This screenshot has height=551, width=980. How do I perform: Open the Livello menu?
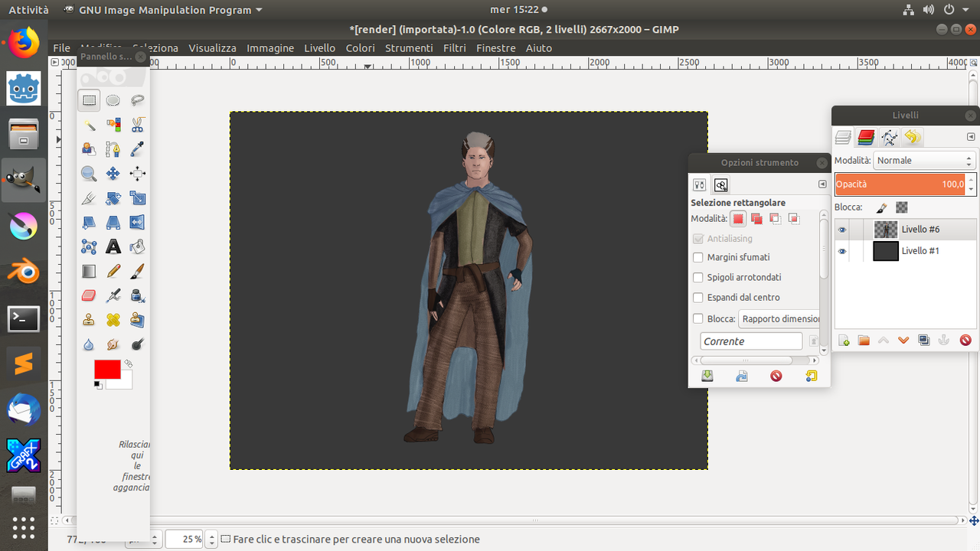320,47
